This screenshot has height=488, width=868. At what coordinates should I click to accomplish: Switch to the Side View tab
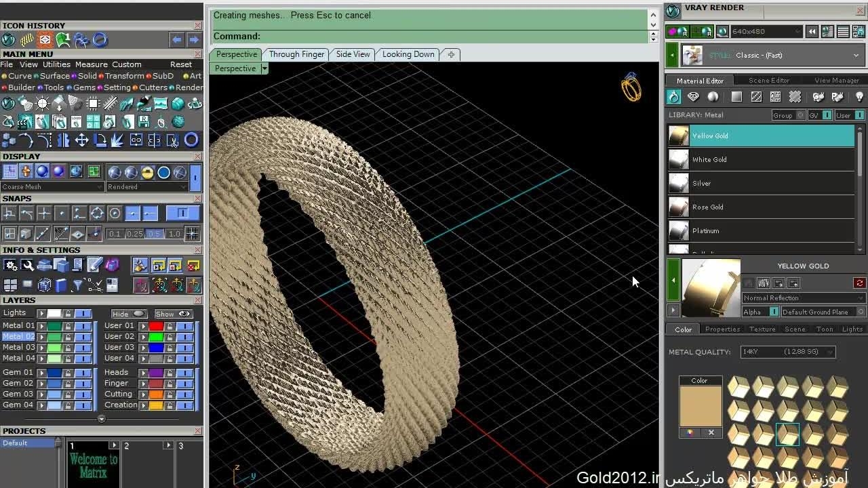pyautogui.click(x=353, y=54)
